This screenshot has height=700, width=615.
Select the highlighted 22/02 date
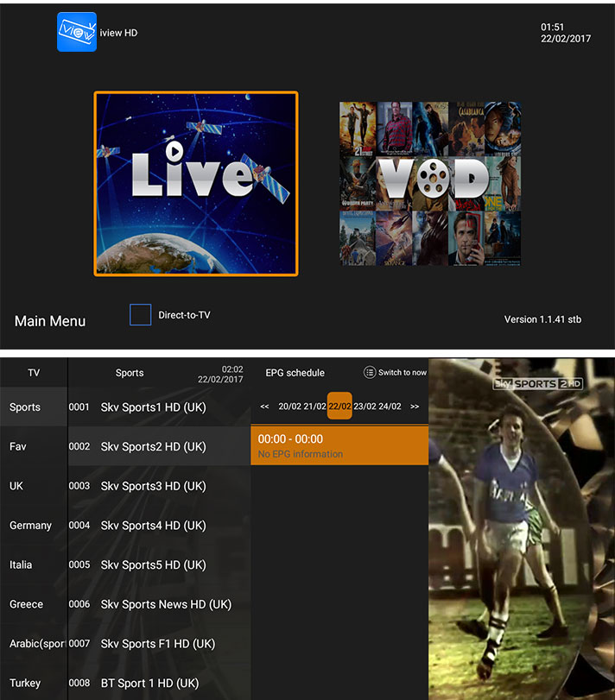point(339,406)
